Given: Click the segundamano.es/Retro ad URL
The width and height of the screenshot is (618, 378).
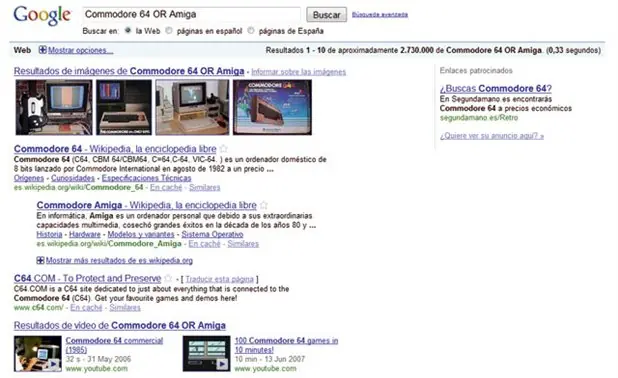Looking at the screenshot, I should [x=479, y=118].
